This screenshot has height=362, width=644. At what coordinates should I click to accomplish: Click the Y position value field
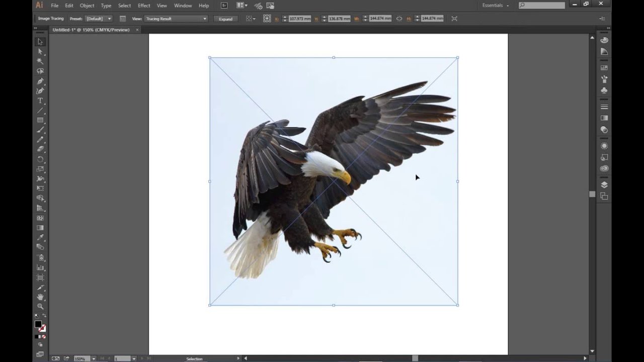pos(339,19)
